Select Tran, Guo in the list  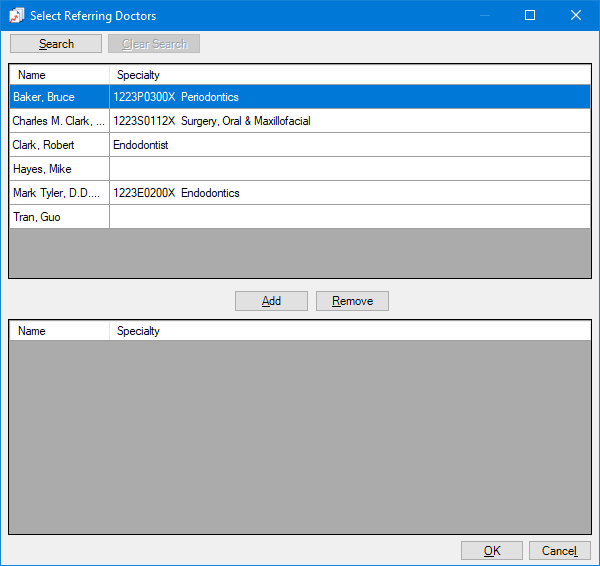(58, 217)
